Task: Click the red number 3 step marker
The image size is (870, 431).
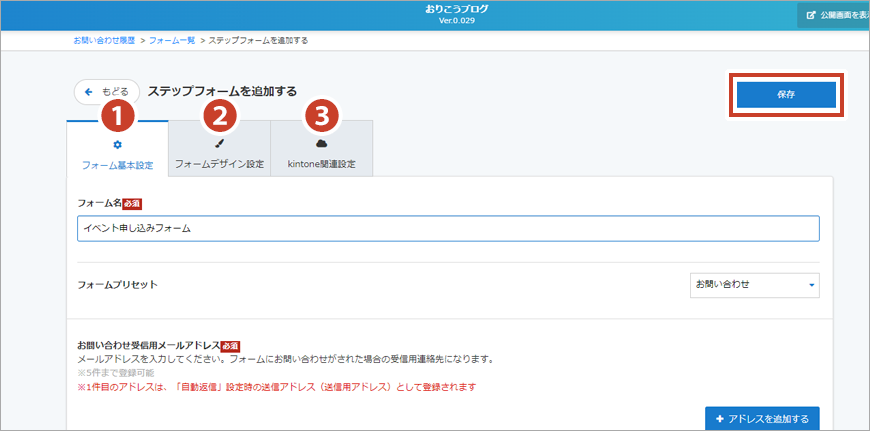Action: 321,116
